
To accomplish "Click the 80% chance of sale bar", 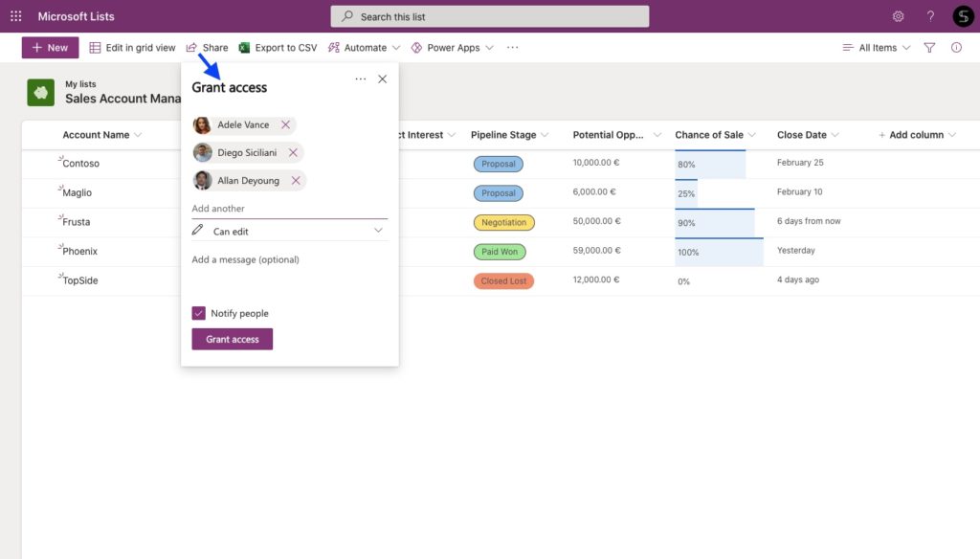I will 710,165.
